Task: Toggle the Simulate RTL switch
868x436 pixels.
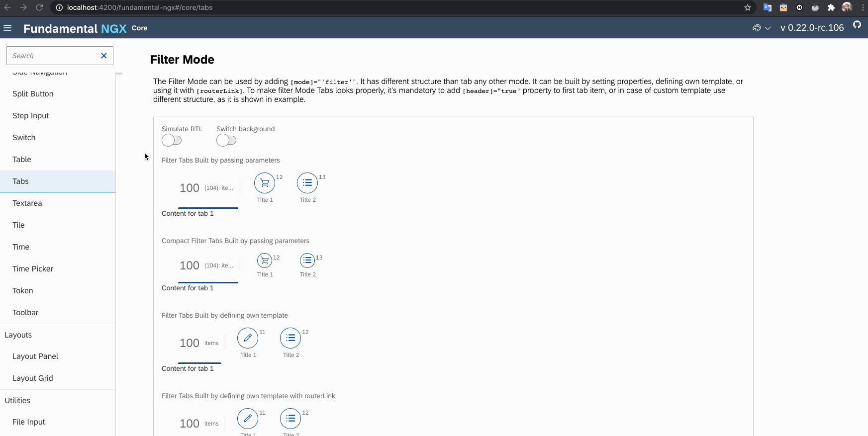Action: pyautogui.click(x=172, y=140)
